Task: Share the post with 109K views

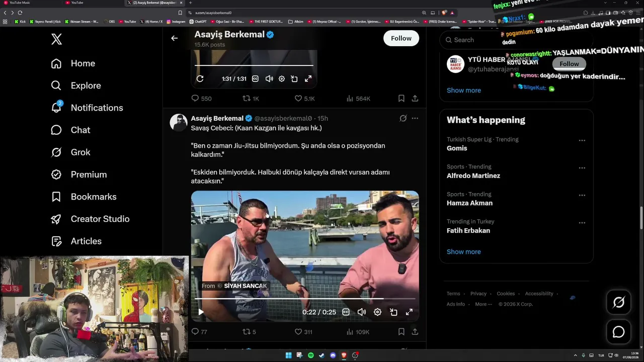Action: pos(415,332)
